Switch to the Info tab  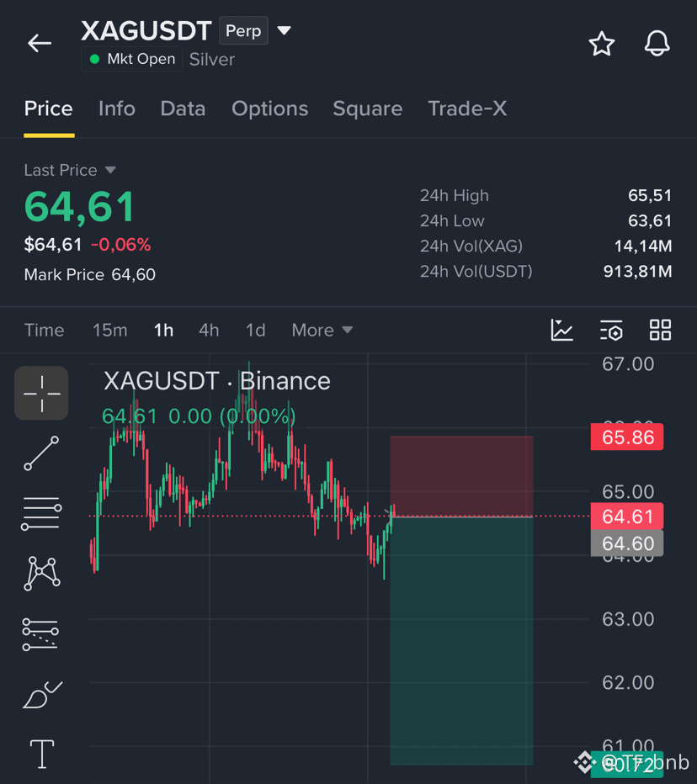click(x=116, y=109)
